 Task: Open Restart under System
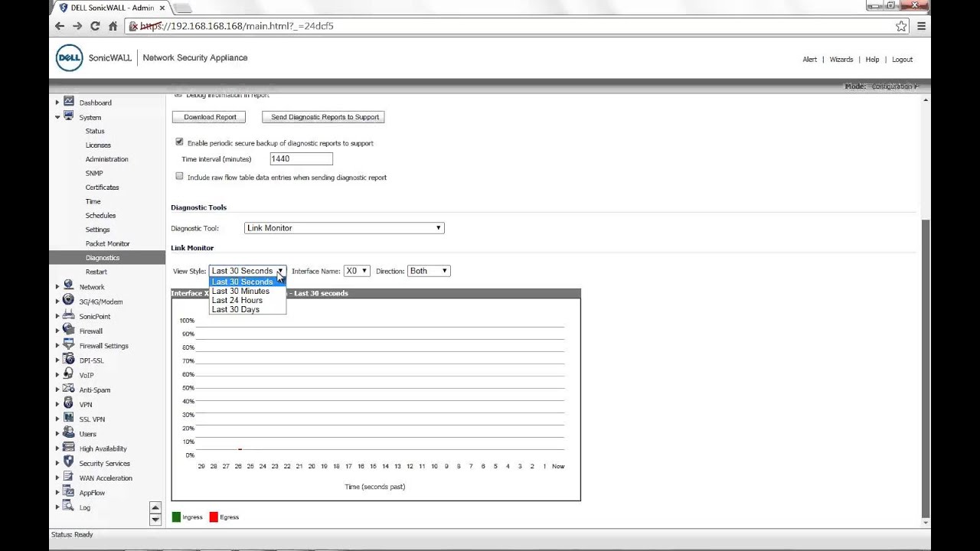point(96,272)
